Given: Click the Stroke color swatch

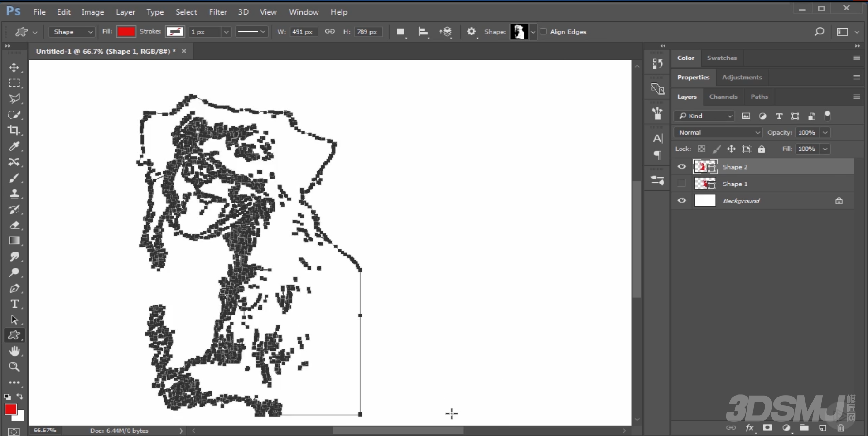Looking at the screenshot, I should click(175, 32).
